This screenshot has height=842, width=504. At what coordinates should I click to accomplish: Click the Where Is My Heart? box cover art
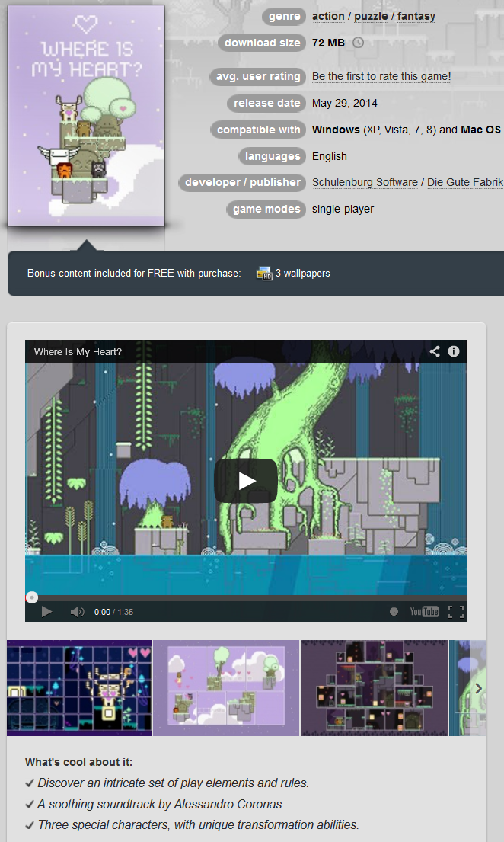(x=86, y=116)
